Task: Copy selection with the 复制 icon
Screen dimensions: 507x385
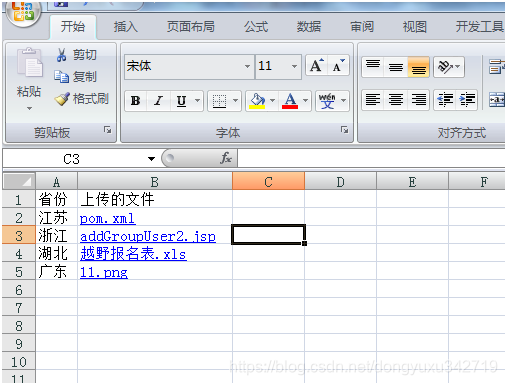Action: point(61,77)
